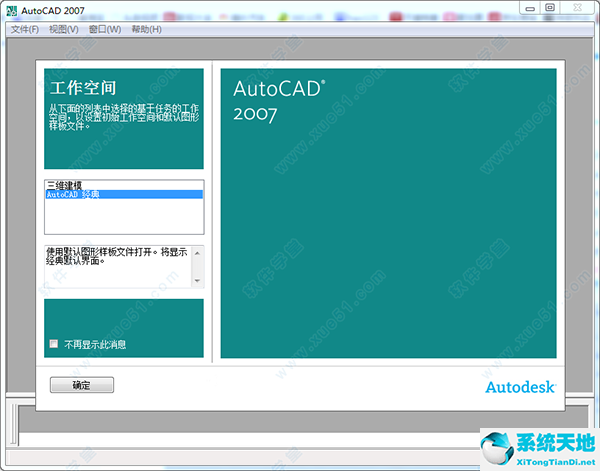Enable 不再显示此消息 checkbox
Screen dimensions: 600x471
tap(54, 344)
